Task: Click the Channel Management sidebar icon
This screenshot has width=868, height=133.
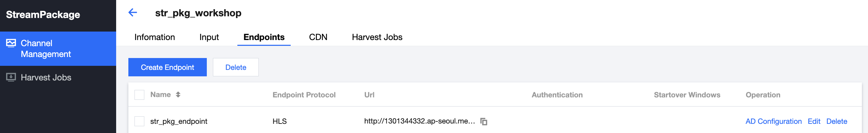Action: [x=11, y=43]
